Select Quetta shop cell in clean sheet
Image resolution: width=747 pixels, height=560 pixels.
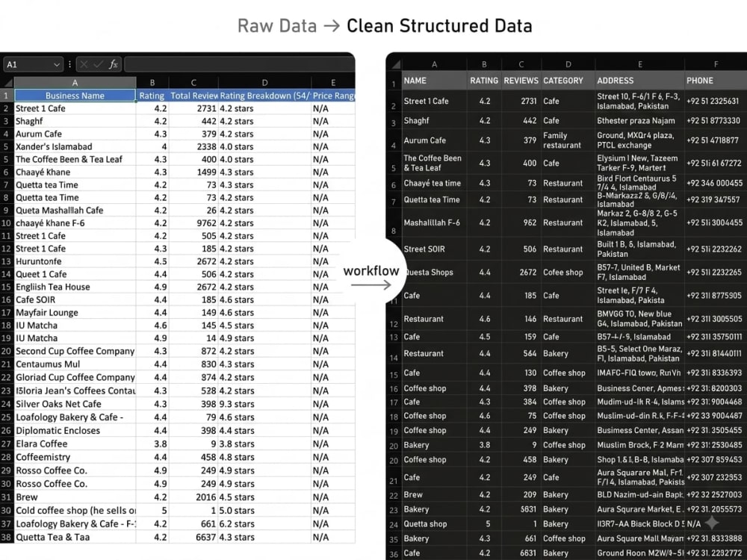click(434, 524)
